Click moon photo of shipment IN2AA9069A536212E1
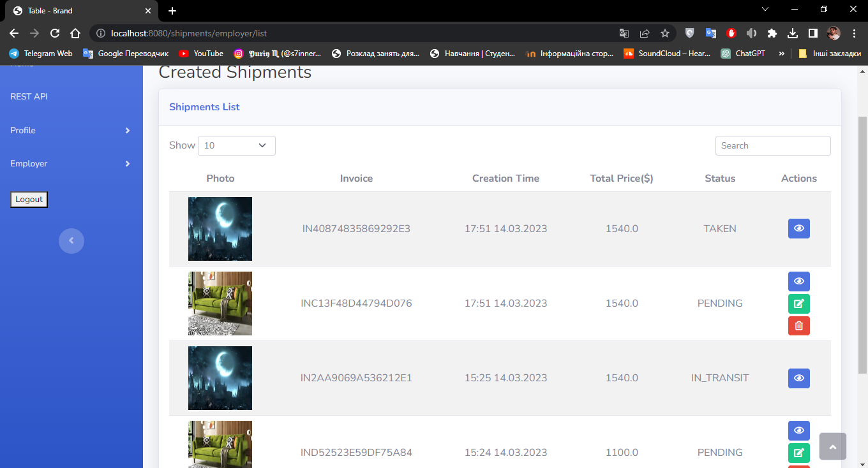 [220, 378]
